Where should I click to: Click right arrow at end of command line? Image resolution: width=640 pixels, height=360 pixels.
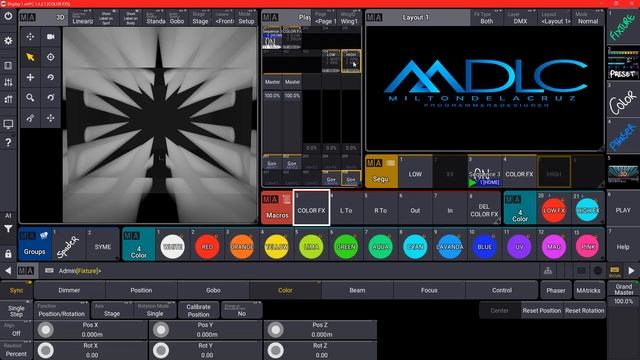631,271
